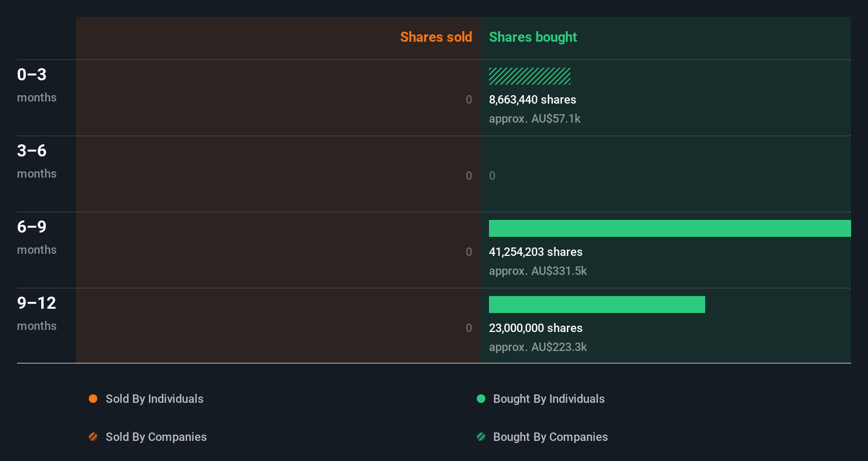Click the 41,254,203 shares value
This screenshot has height=461, width=868.
coord(535,252)
